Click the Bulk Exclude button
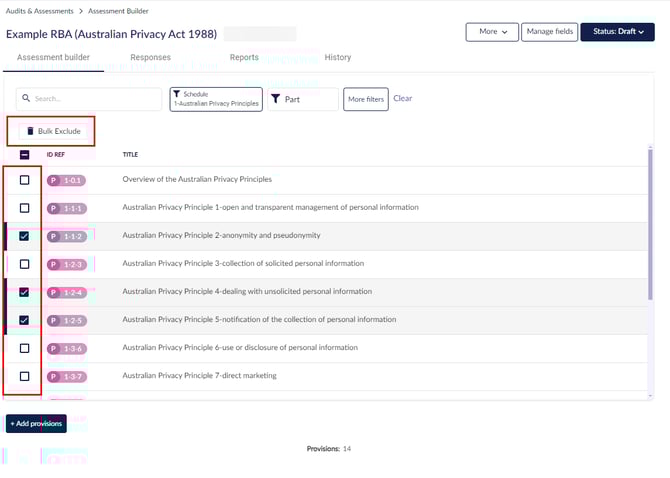This screenshot has width=670, height=478. (53, 131)
